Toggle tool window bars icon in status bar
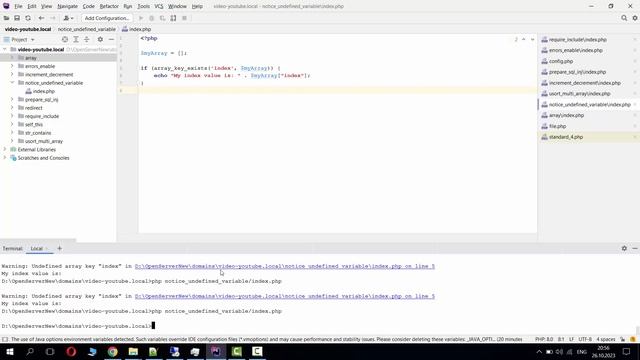Viewport: 640px width, 360px height. [4, 339]
